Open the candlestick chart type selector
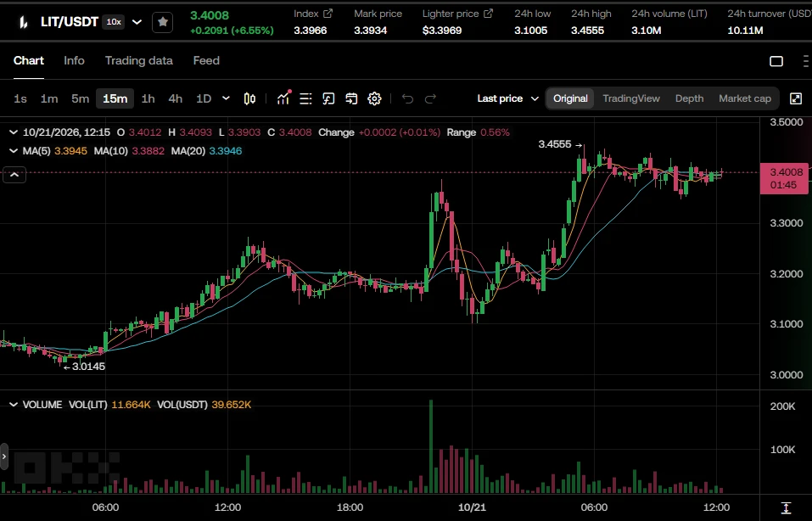 point(249,98)
